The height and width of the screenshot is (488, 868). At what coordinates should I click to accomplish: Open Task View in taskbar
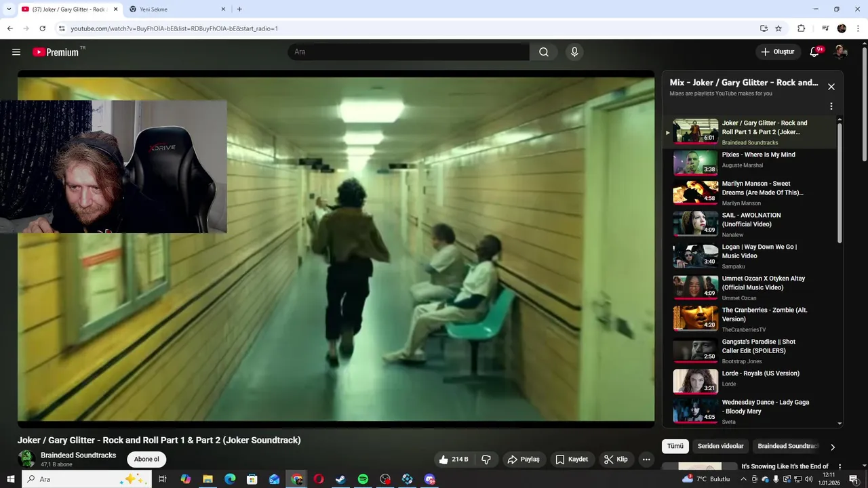[x=163, y=479]
